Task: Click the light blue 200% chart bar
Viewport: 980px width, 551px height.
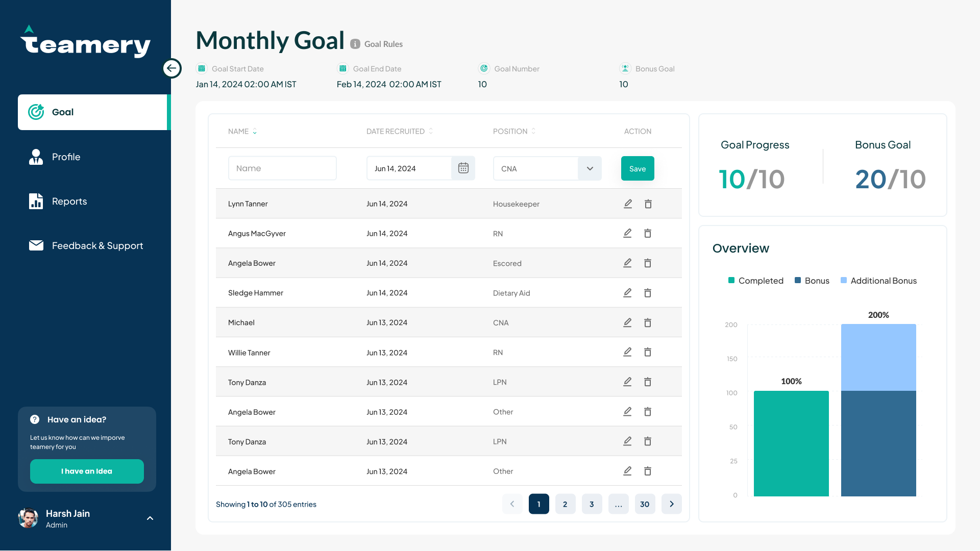Action: (878, 357)
